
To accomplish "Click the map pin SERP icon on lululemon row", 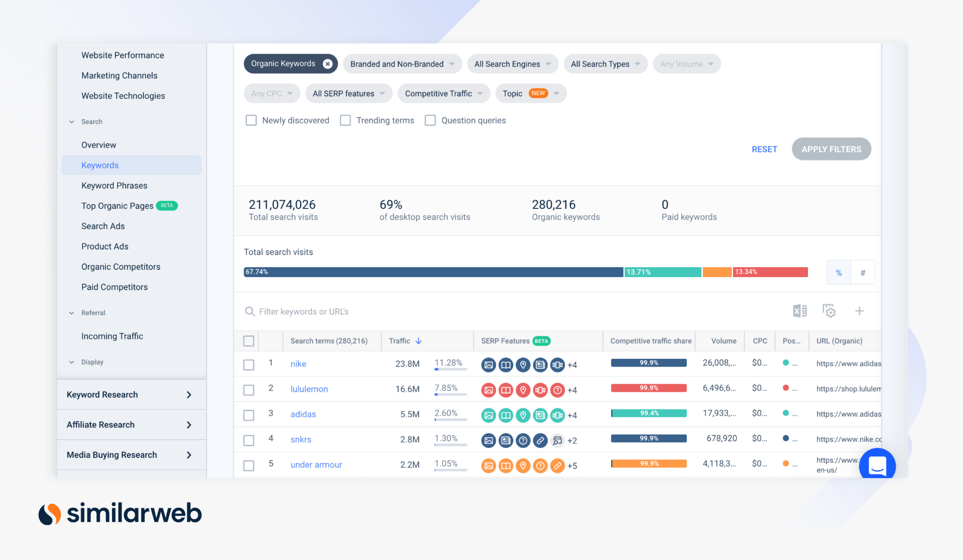I will tap(523, 390).
